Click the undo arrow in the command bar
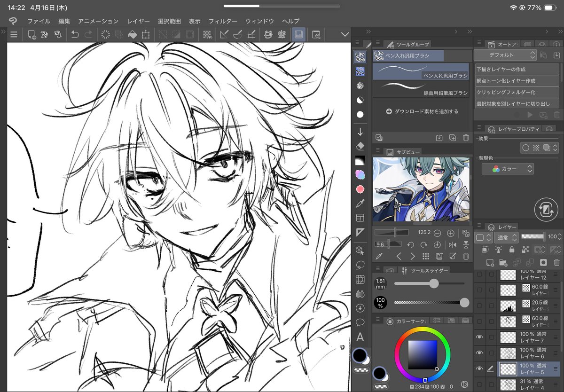The width and height of the screenshot is (564, 392). pyautogui.click(x=75, y=34)
